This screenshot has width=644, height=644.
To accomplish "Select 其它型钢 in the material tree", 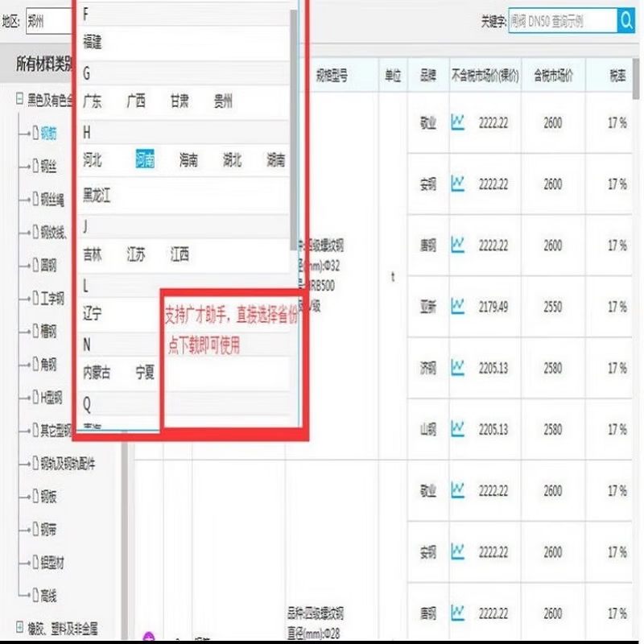I will coord(56,431).
